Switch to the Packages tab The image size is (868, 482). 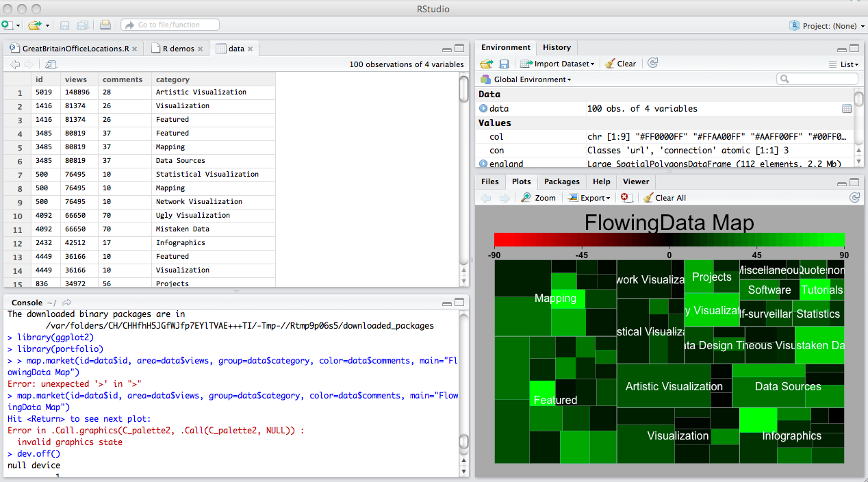[x=561, y=181]
